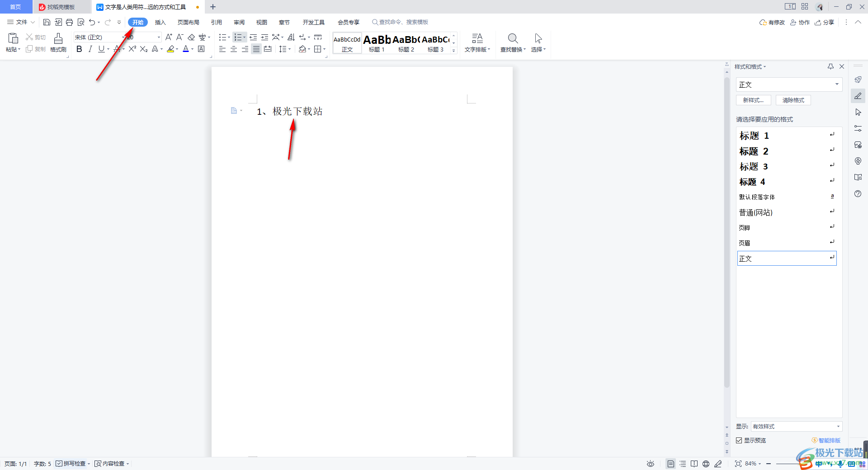Viewport: 868px width, 470px height.
Task: Open Print Preview from quick access
Action: (x=81, y=22)
